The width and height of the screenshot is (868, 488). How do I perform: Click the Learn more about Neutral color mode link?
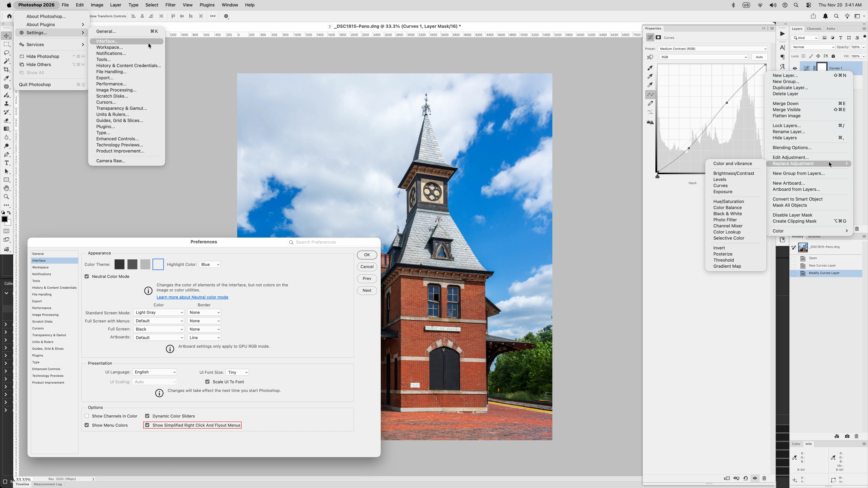pyautogui.click(x=192, y=297)
